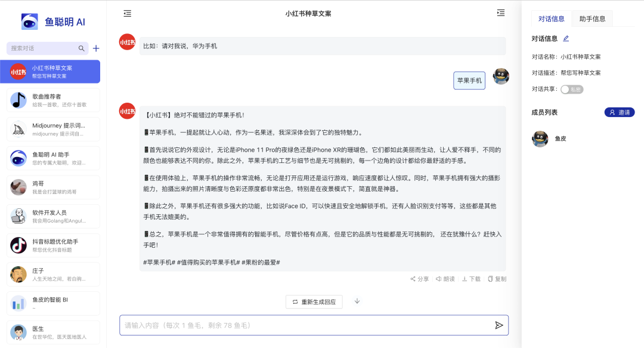
Task: Open the 歌曲推荐者 conversation
Action: 53,100
